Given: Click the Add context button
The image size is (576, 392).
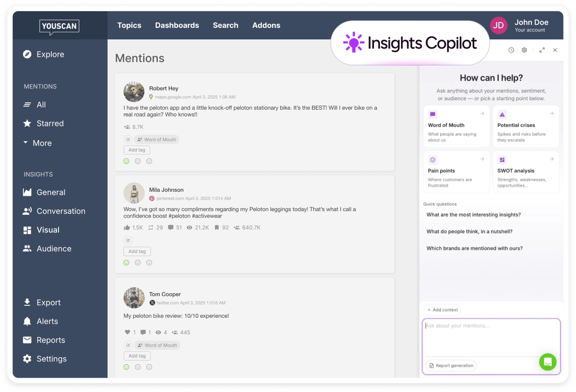Looking at the screenshot, I should click(442, 310).
